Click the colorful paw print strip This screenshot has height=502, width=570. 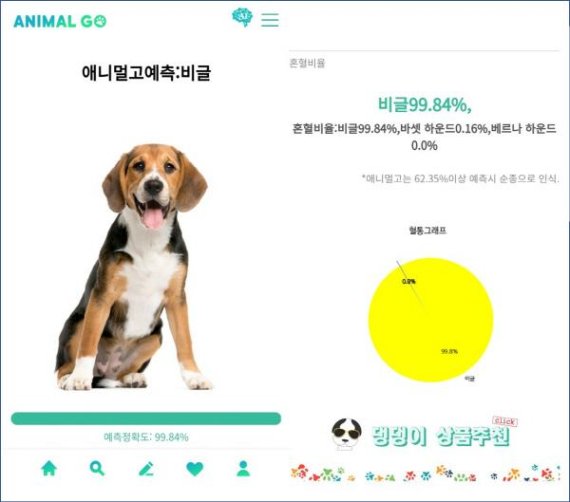(425, 473)
